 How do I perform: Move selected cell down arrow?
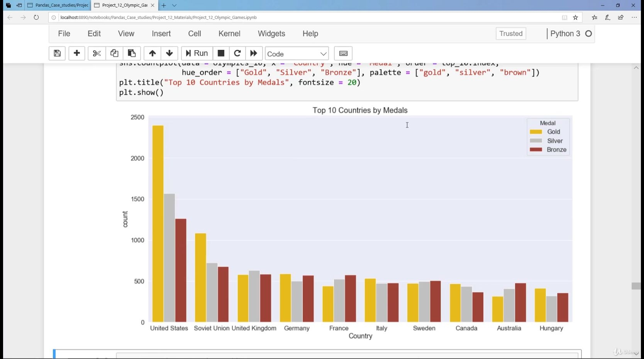pyautogui.click(x=169, y=53)
